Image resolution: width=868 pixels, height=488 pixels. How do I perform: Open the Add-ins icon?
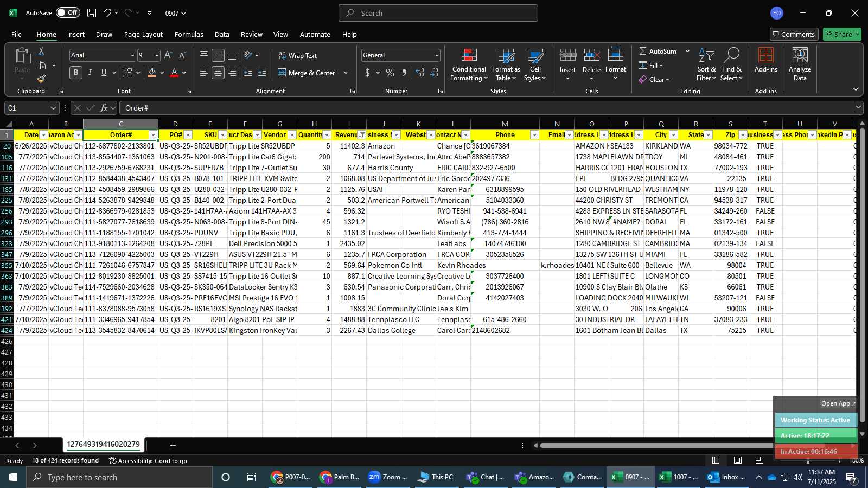click(x=765, y=55)
